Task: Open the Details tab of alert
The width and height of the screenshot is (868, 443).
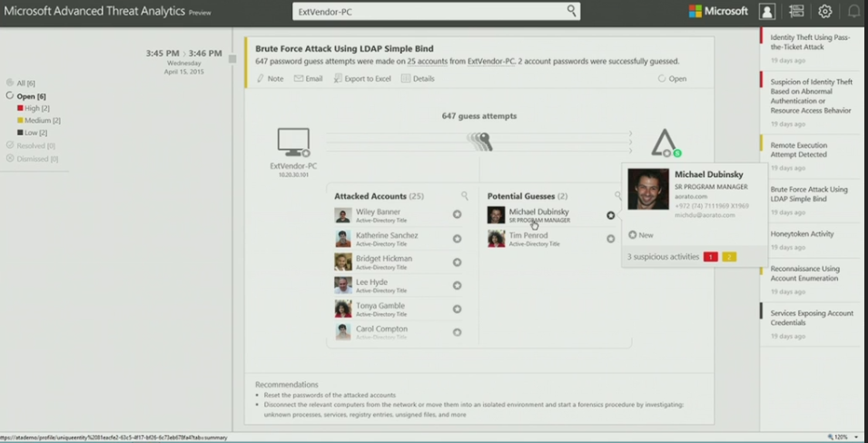Action: [418, 79]
